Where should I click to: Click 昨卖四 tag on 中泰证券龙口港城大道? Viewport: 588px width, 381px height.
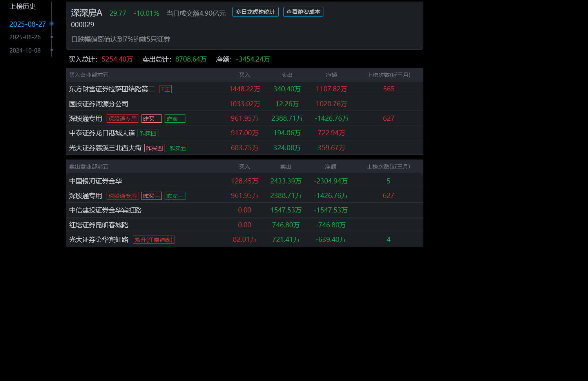148,133
